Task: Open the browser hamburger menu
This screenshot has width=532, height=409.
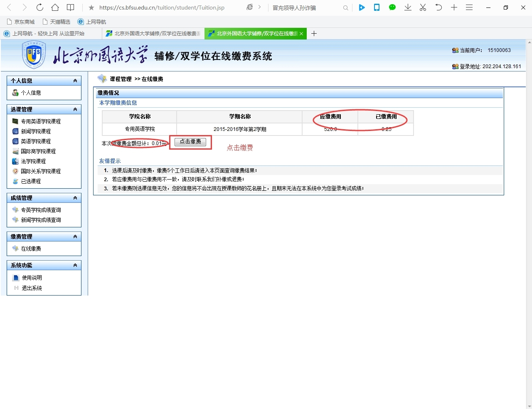Action: (469, 7)
